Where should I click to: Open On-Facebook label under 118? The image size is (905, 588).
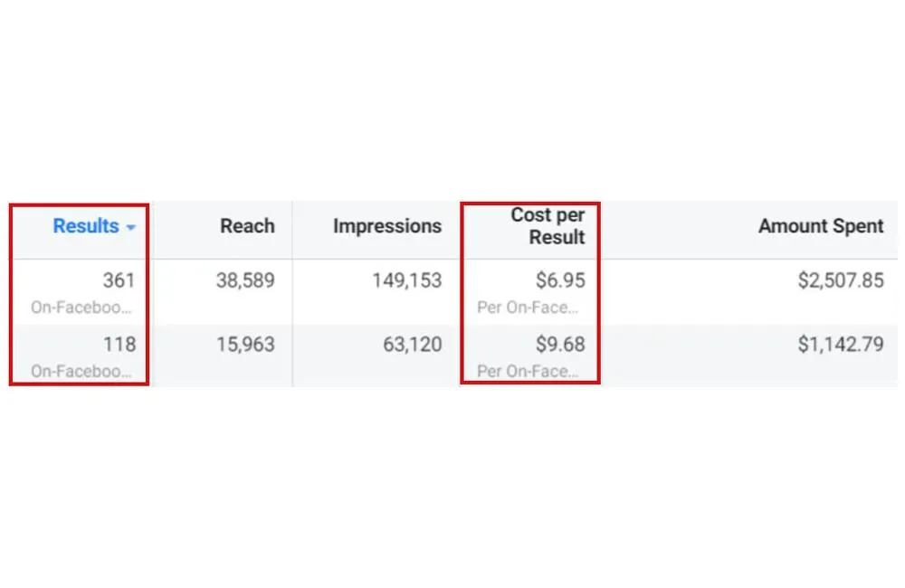[81, 371]
